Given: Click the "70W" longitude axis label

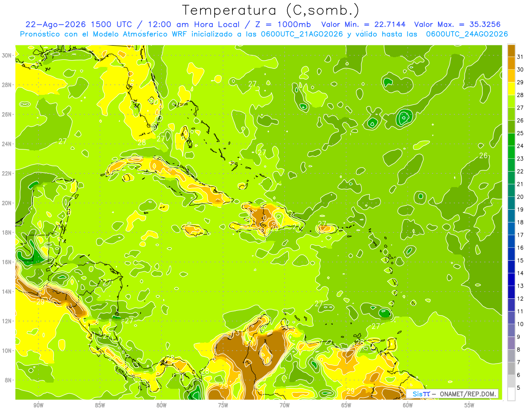Looking at the screenshot, I should pos(285,405).
